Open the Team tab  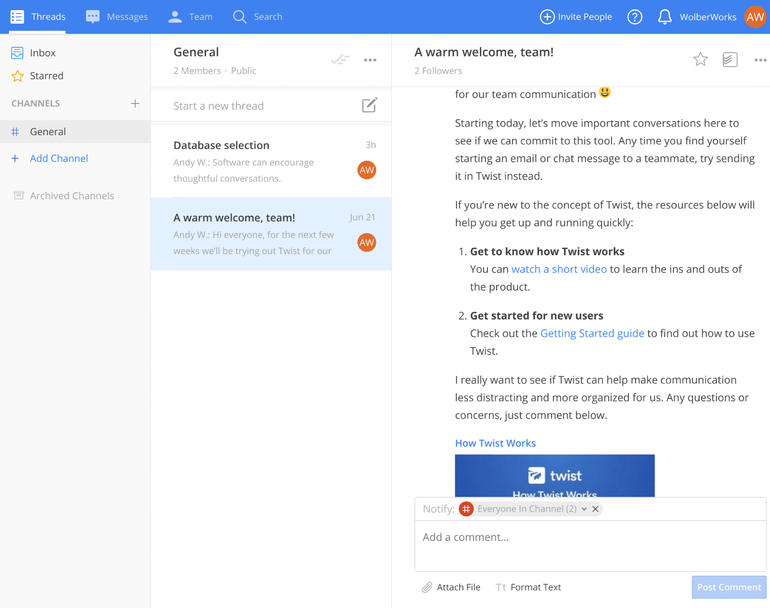[190, 17]
